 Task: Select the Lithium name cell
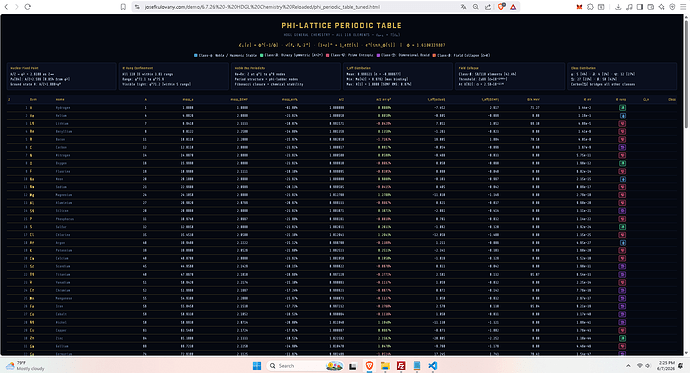62,123
